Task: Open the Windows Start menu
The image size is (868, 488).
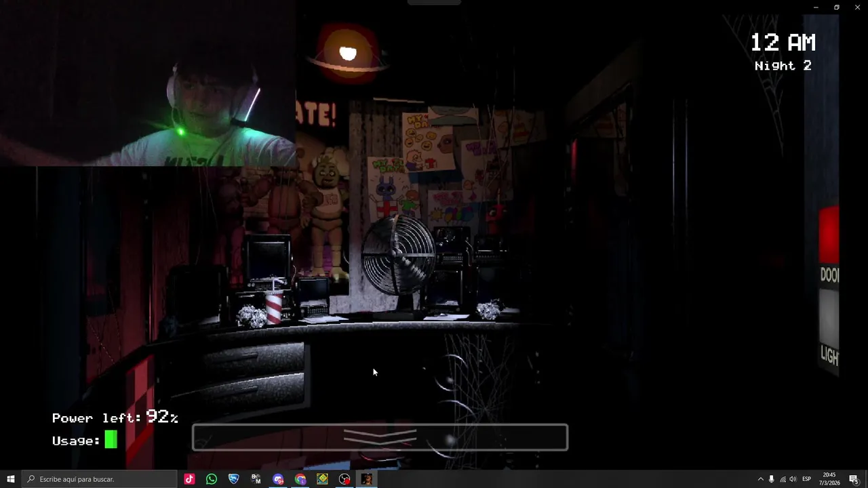Action: click(x=10, y=479)
